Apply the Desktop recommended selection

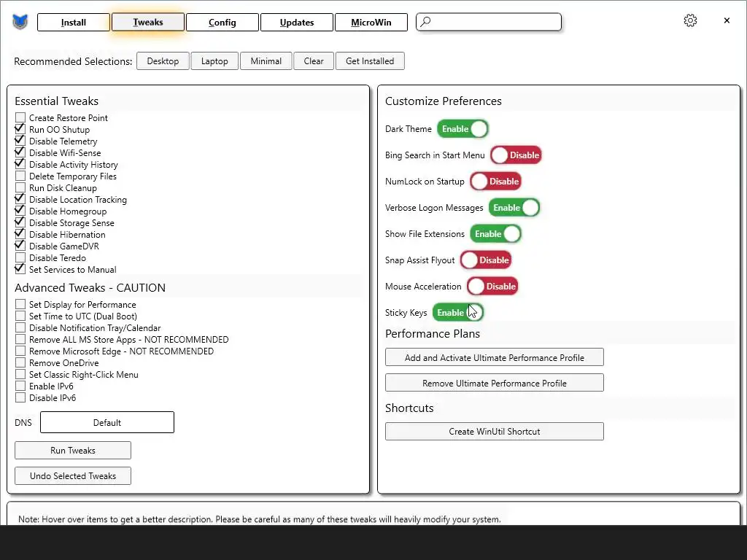163,61
